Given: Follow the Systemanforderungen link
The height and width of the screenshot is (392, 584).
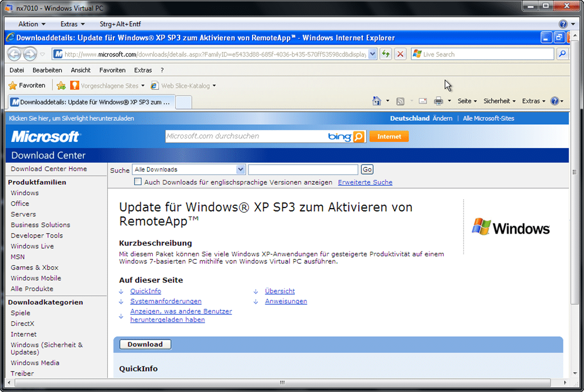Looking at the screenshot, I should coord(166,301).
